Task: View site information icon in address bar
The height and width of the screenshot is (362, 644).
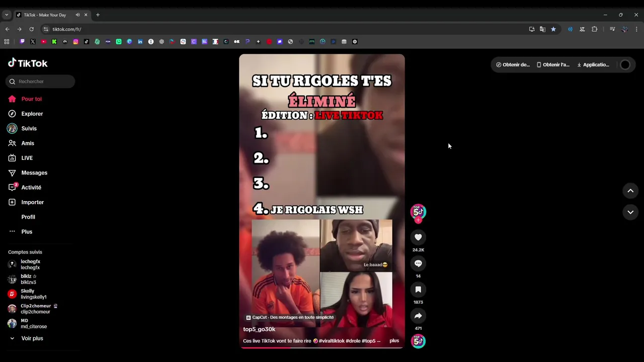Action: (46, 29)
